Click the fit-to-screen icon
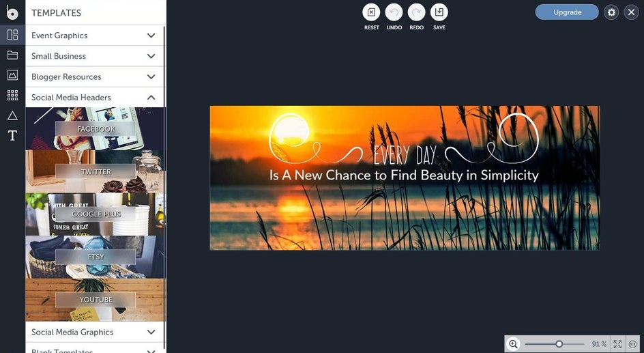 617,344
